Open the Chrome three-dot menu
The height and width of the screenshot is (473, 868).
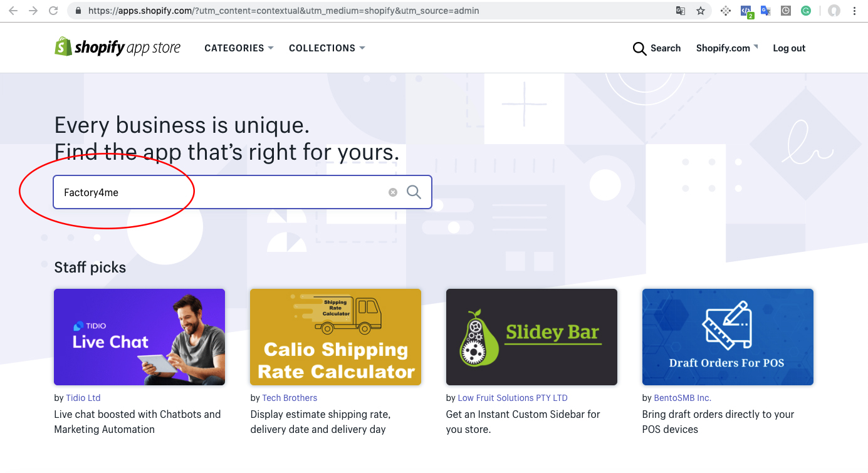click(855, 11)
